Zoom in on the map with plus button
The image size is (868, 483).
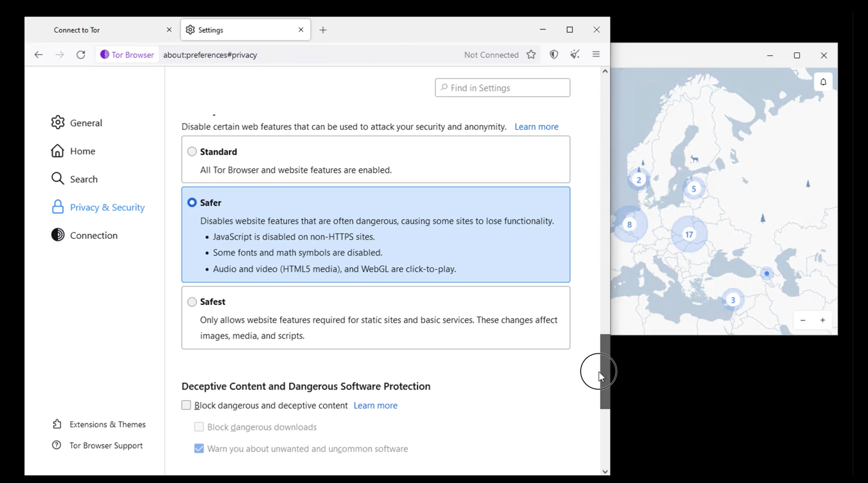click(823, 320)
